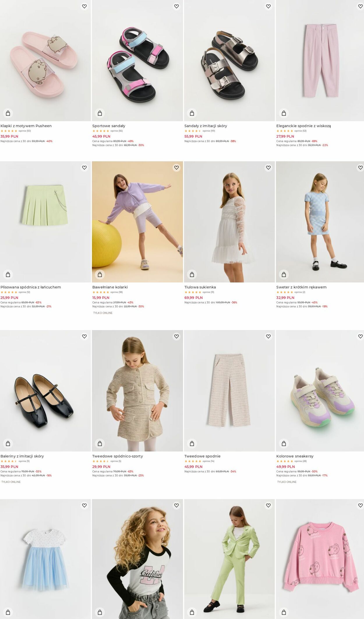Open the Kolorowe sneakersy product link
This screenshot has height=619, width=364.
click(x=295, y=456)
